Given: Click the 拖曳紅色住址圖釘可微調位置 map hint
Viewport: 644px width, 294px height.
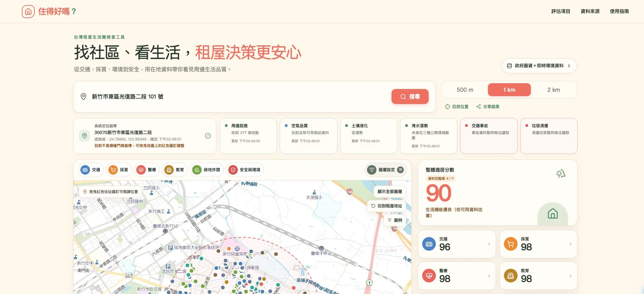Looking at the screenshot, I should point(110,192).
